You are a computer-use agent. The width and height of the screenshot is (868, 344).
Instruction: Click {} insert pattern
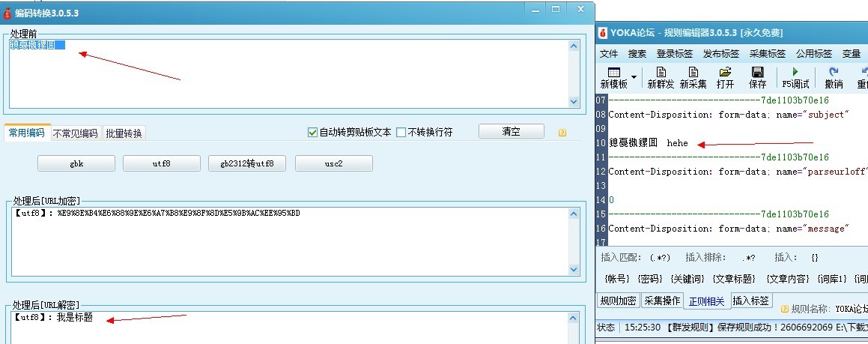pos(814,258)
